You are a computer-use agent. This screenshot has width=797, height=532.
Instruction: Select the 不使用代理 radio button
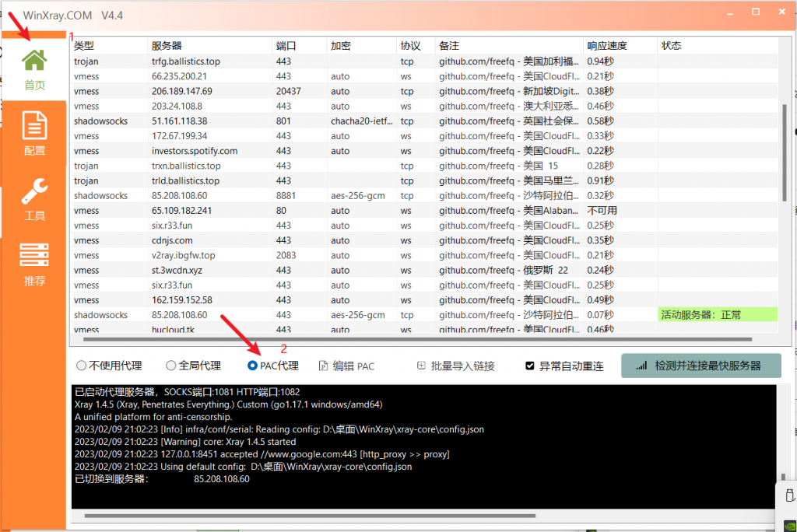click(x=81, y=366)
